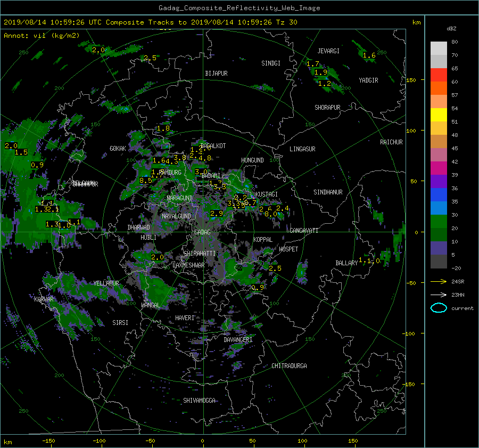Click the LINGASUR city label

point(302,149)
